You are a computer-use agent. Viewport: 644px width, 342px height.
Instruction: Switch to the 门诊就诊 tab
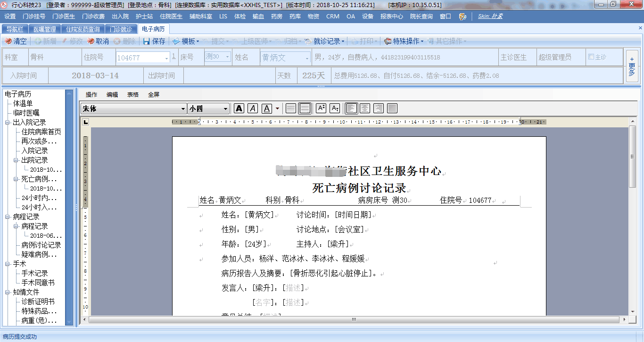pos(121,29)
